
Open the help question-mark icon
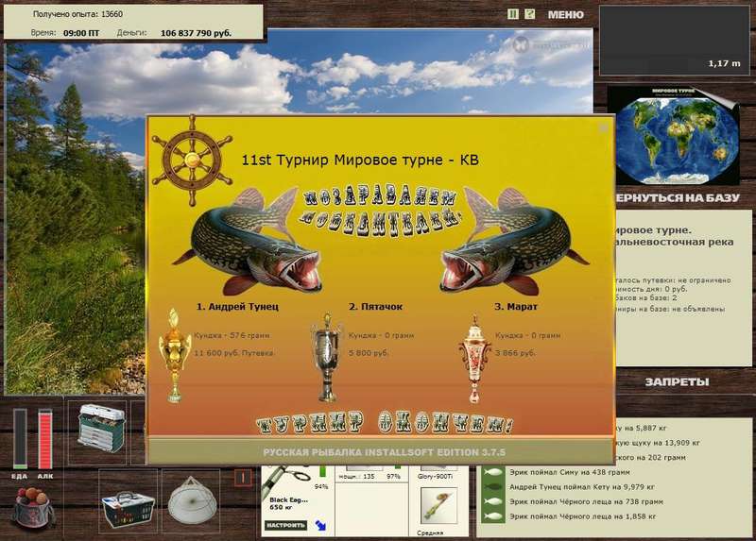tap(529, 14)
